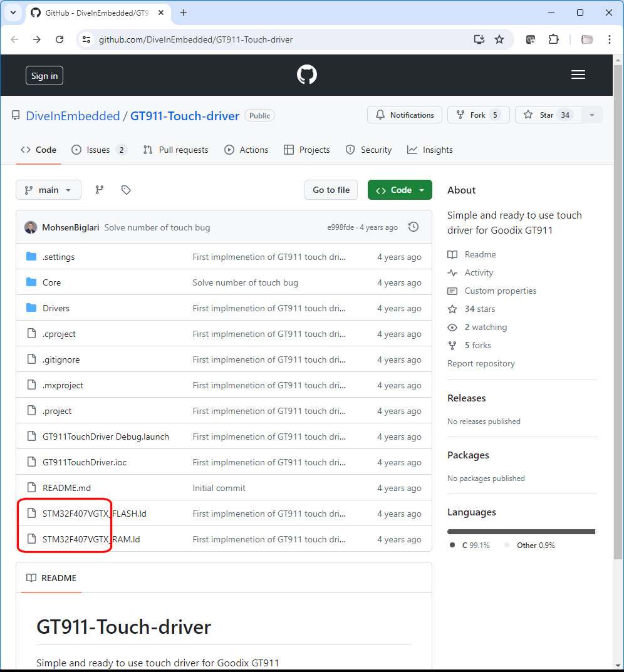Open the green Code dropdown
This screenshot has width=624, height=672.
400,189
